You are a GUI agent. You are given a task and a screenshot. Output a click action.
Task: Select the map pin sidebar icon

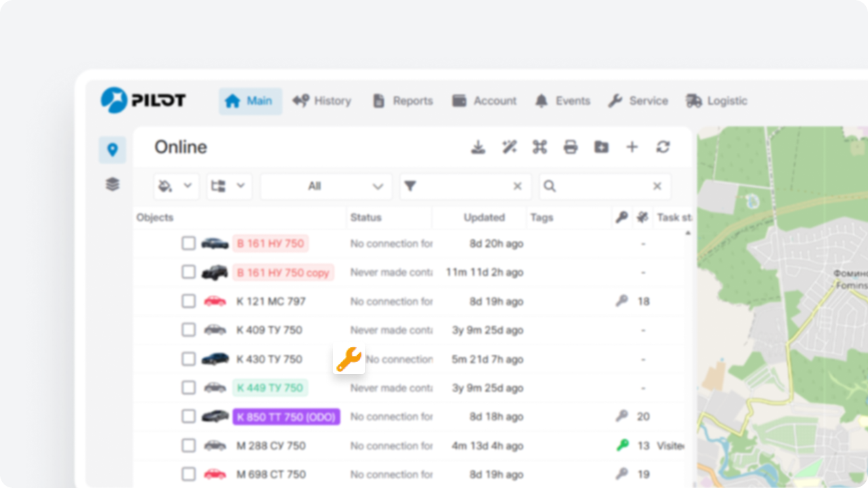pos(113,150)
